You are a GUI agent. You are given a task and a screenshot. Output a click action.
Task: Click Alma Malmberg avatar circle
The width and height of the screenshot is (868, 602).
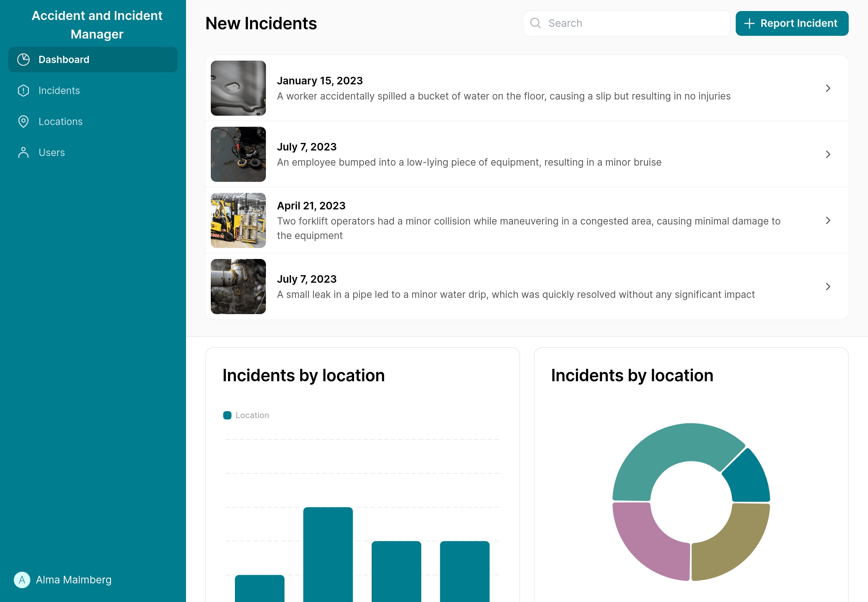(22, 580)
